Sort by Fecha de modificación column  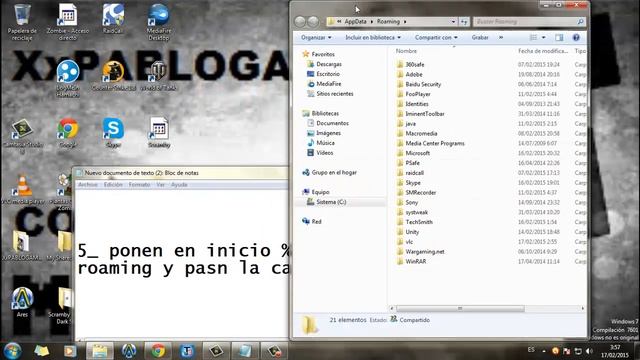(543, 51)
